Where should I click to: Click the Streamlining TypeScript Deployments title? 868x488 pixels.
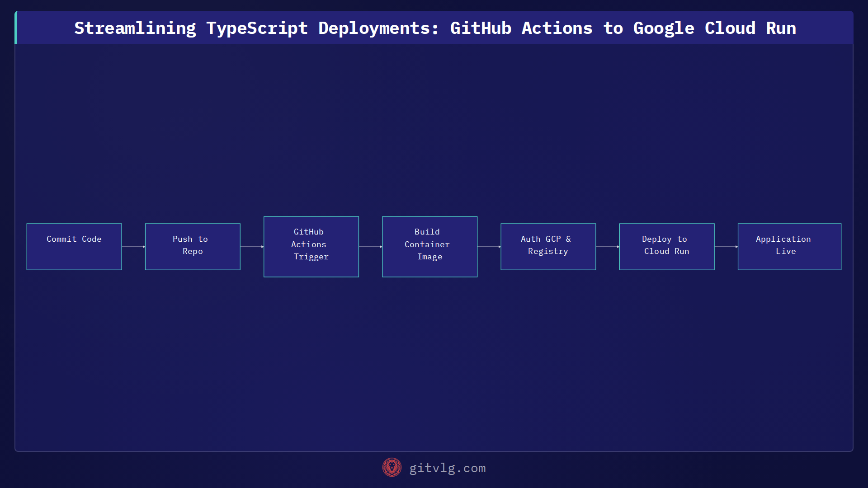[x=435, y=28]
